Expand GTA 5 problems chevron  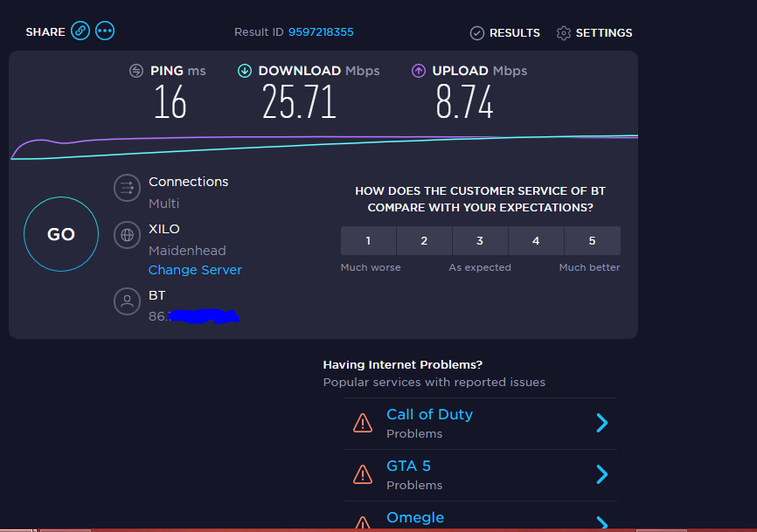(x=601, y=474)
